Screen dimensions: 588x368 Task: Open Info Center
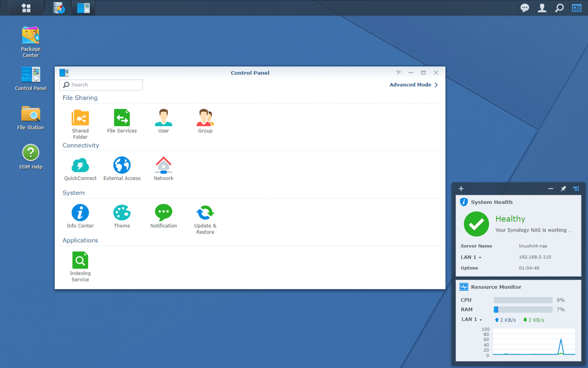80,216
